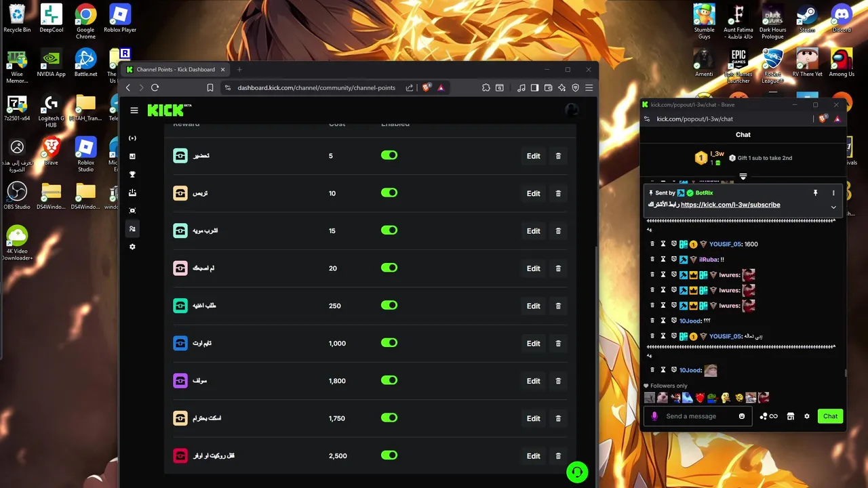Disable the reward costing 5
The height and width of the screenshot is (488, 868).
389,155
